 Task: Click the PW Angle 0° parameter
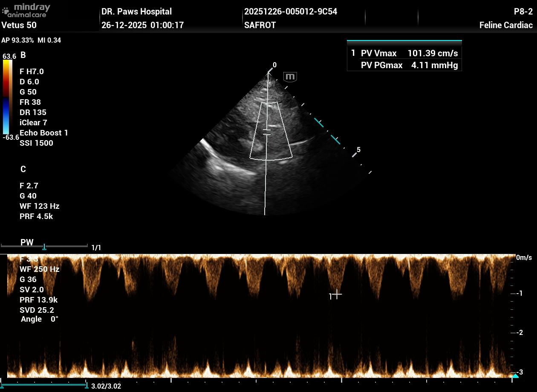39,319
